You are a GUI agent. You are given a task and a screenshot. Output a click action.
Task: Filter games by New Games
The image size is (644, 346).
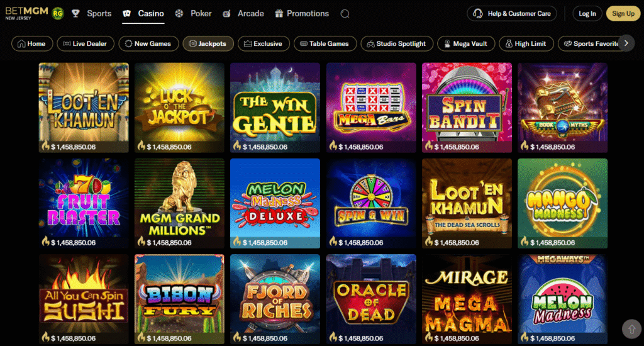pyautogui.click(x=148, y=44)
